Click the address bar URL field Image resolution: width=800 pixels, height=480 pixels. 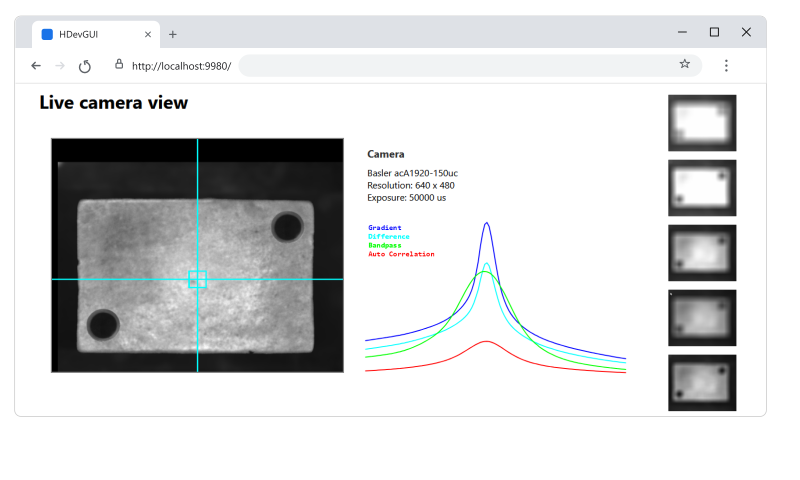(x=400, y=65)
